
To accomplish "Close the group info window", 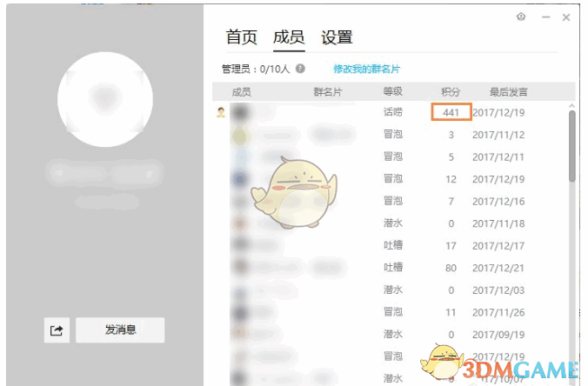I will pos(566,17).
